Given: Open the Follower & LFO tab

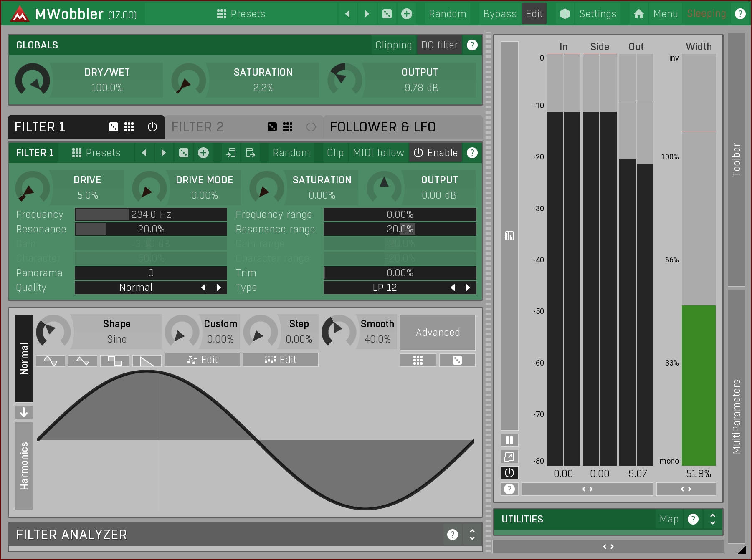Looking at the screenshot, I should click(382, 127).
